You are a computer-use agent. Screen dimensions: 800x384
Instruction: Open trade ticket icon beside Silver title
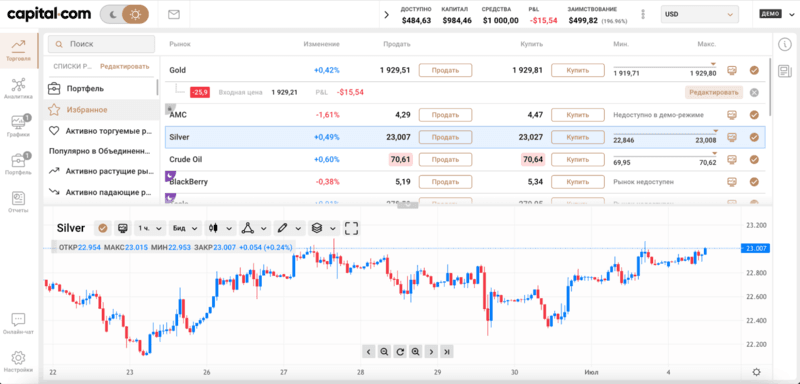[x=122, y=228]
